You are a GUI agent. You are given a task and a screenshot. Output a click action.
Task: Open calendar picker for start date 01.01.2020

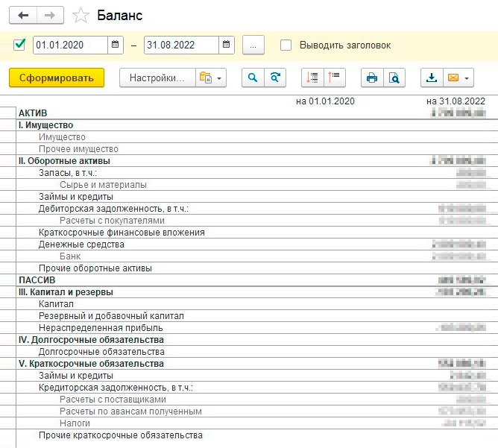(x=116, y=45)
